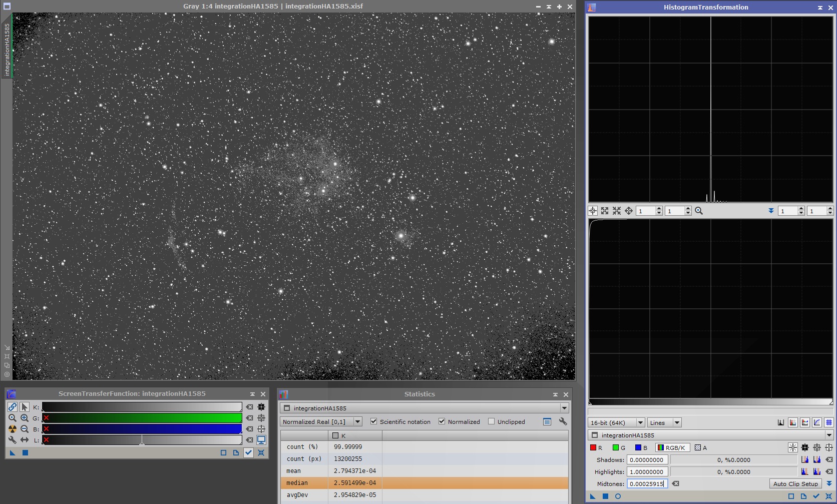Image resolution: width=837 pixels, height=504 pixels.
Task: Reset the L channel in ScreenTransferFunction
Action: (249, 440)
